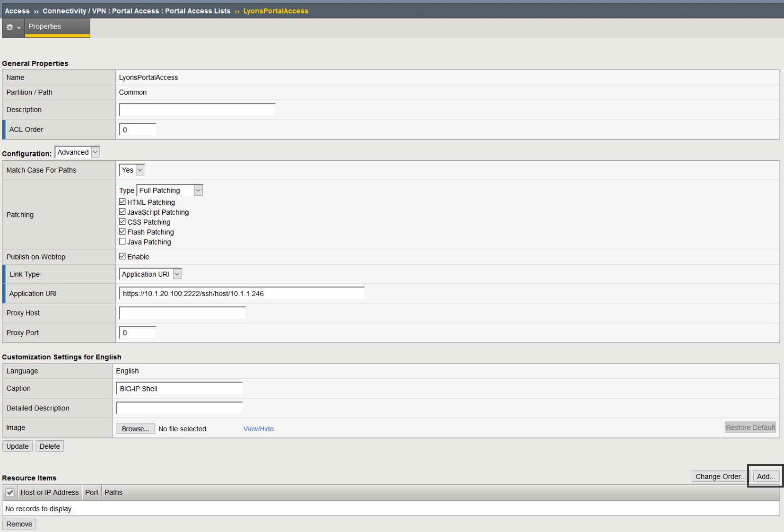Toggle JavaScript Patching checkbox
The image size is (784, 532).
[122, 212]
